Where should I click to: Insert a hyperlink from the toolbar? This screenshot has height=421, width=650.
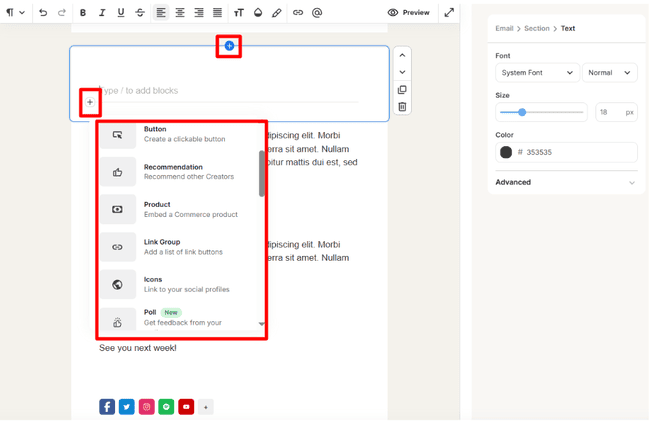298,13
